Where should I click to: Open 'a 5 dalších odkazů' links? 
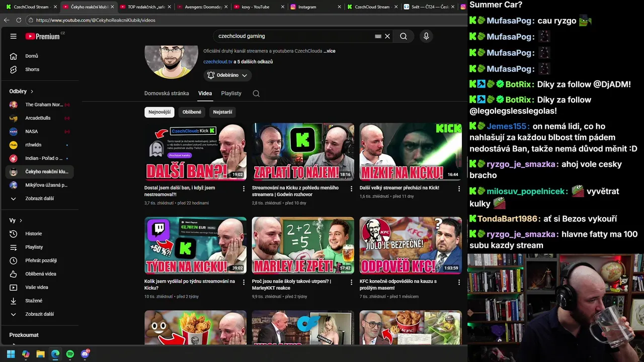pyautogui.click(x=253, y=62)
